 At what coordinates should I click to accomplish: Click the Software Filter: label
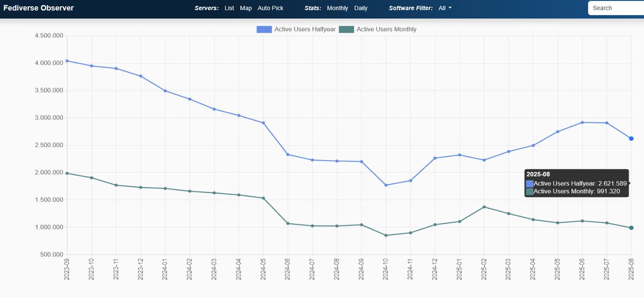[x=411, y=8]
